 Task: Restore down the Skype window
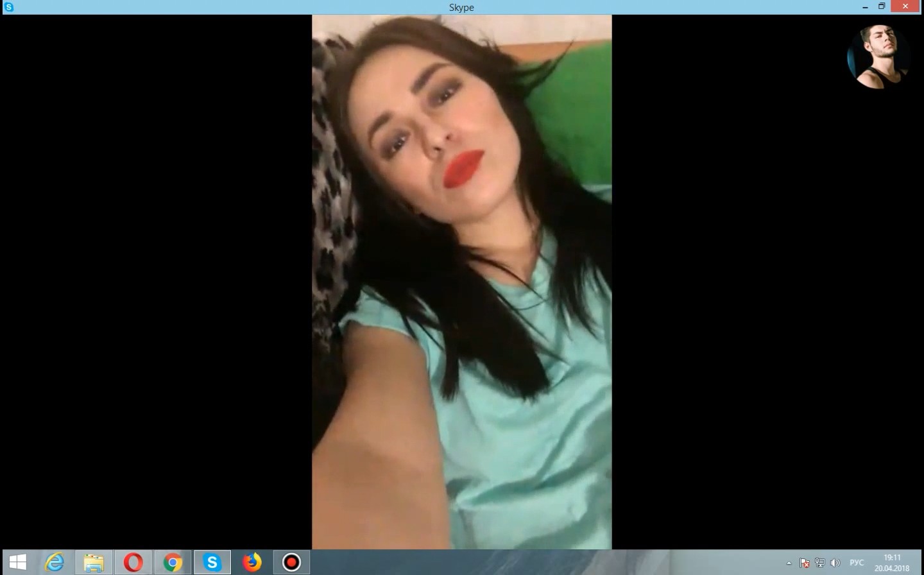pyautogui.click(x=882, y=6)
